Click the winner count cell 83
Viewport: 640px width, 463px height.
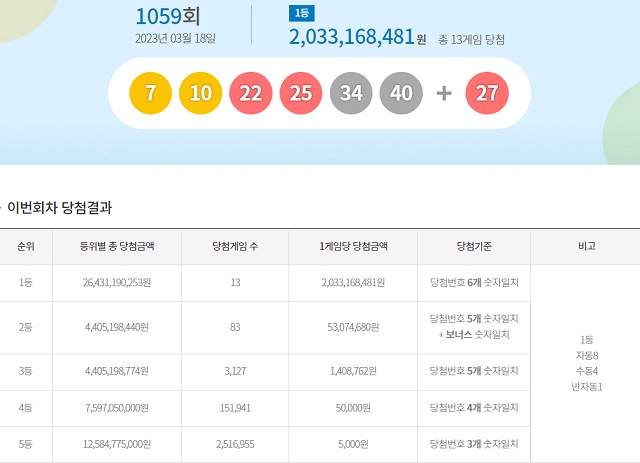click(235, 327)
